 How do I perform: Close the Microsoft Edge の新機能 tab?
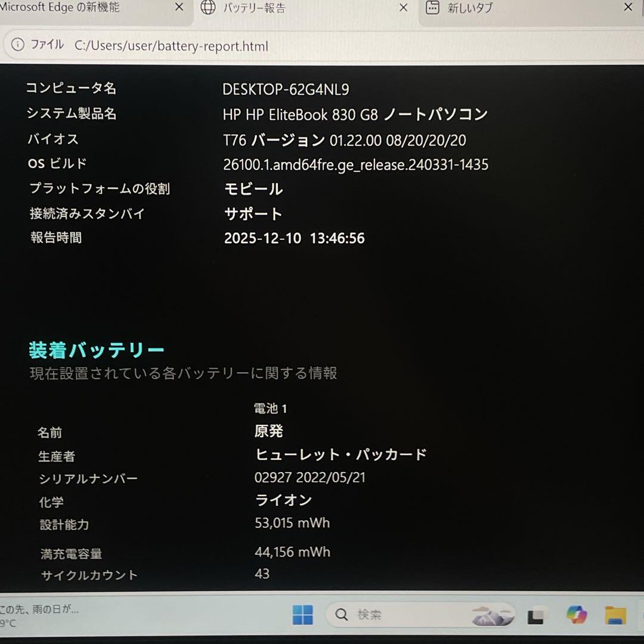[179, 8]
